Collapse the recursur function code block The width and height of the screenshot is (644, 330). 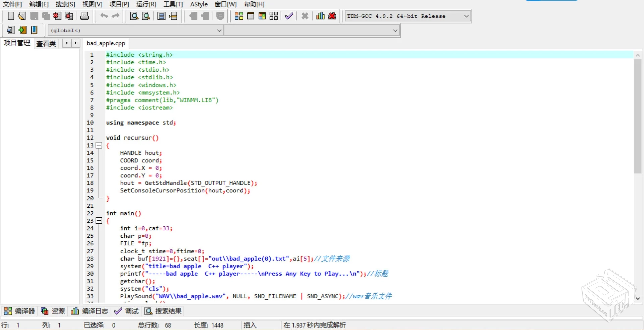[x=99, y=145]
